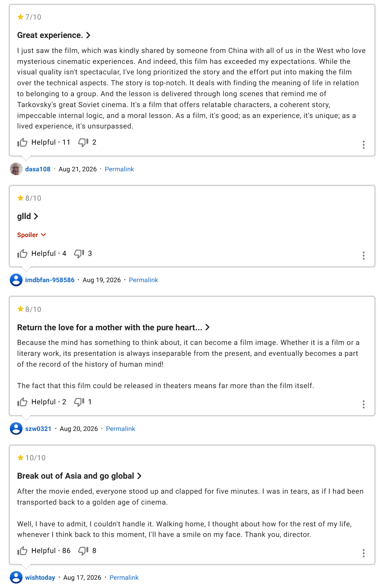
Task: Click thumbs down on 'Great experience' review
Action: click(x=83, y=142)
